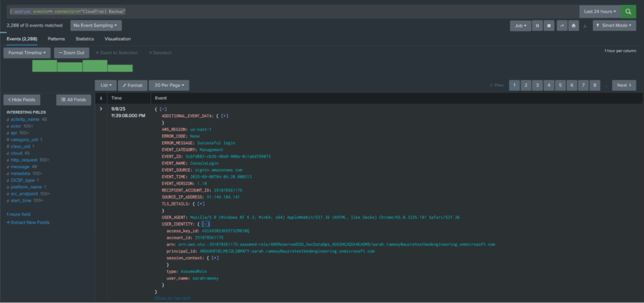644x303 pixels.
Task: Go to results page 3
Action: 537,85
